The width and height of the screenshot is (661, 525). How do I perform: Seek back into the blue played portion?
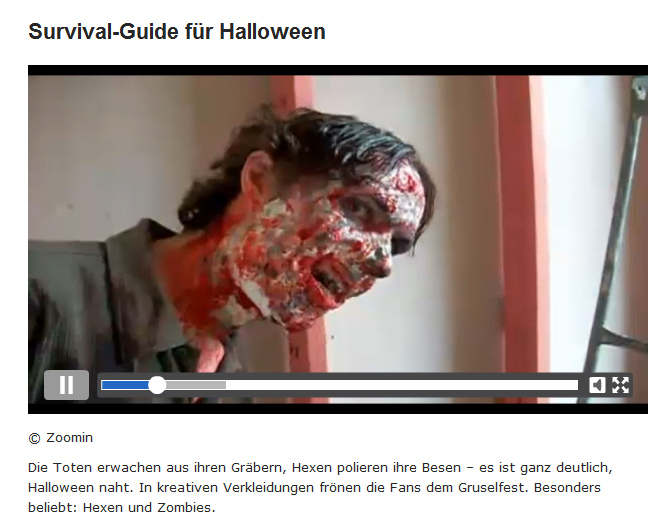(x=125, y=385)
